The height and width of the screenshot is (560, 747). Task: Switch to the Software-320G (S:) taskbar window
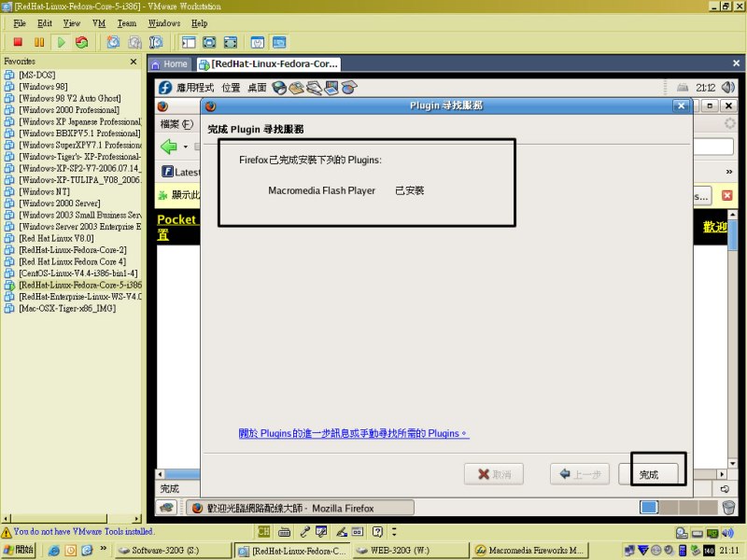click(x=173, y=551)
